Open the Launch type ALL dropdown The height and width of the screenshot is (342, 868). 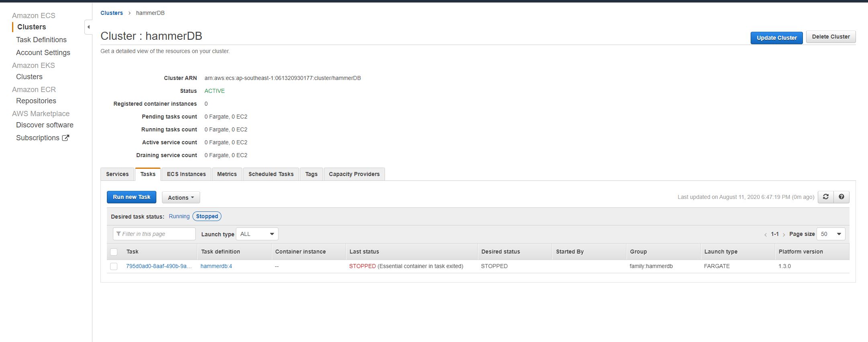(x=257, y=234)
